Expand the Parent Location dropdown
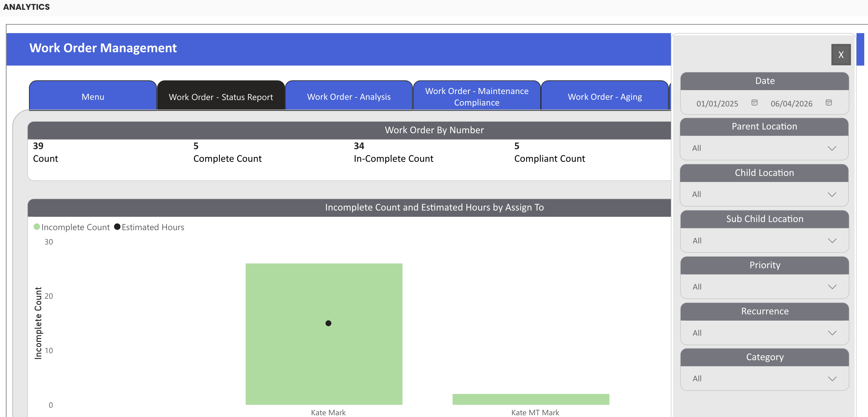The height and width of the screenshot is (417, 868). (764, 148)
